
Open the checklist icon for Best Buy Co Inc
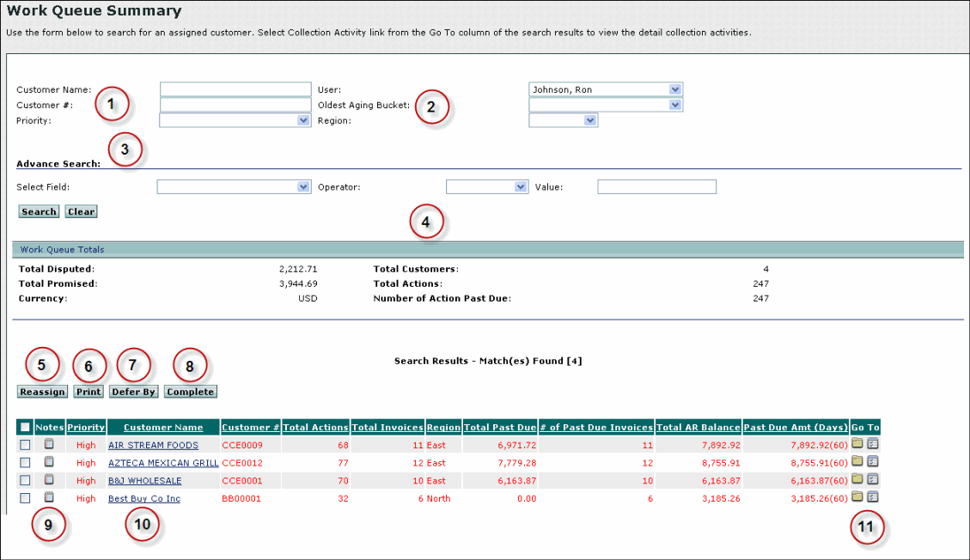tap(874, 497)
